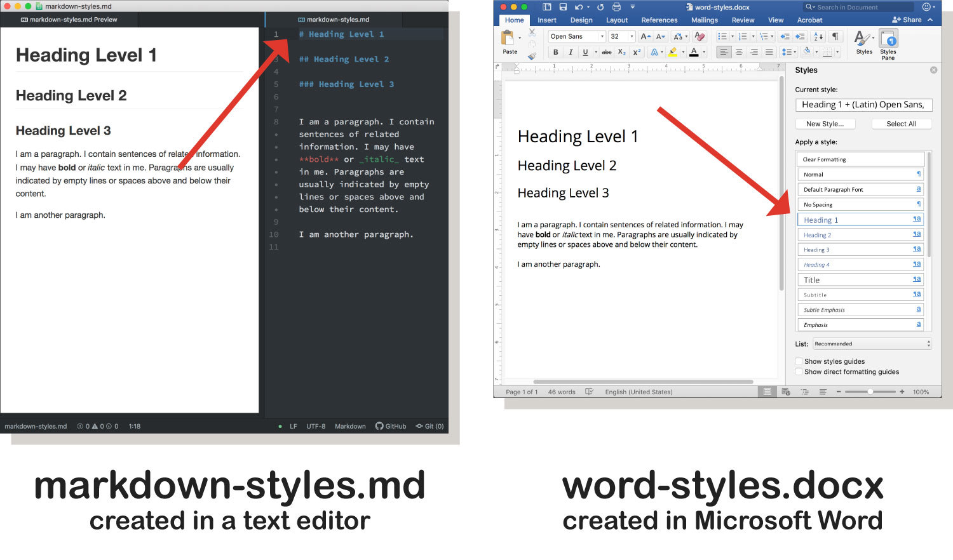Open the Insert ribbon tab
Screen dimensions: 953x560
(547, 20)
